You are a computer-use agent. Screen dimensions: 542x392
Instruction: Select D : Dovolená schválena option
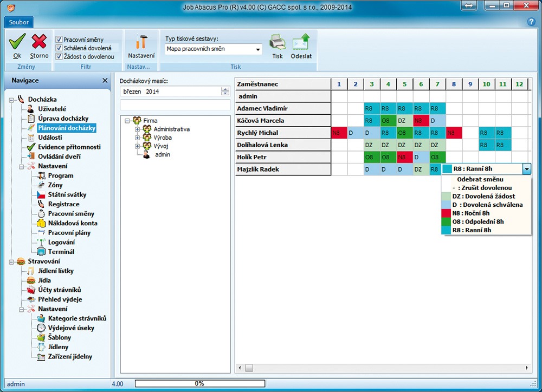coord(487,205)
